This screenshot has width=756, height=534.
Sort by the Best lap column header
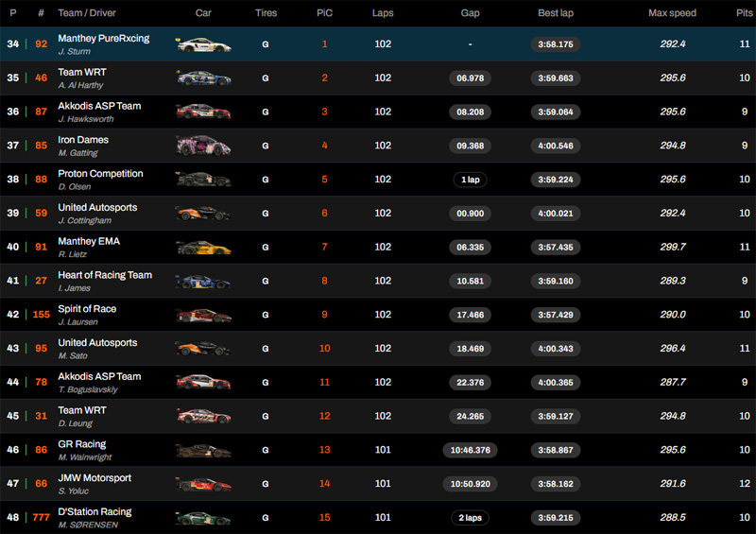555,13
